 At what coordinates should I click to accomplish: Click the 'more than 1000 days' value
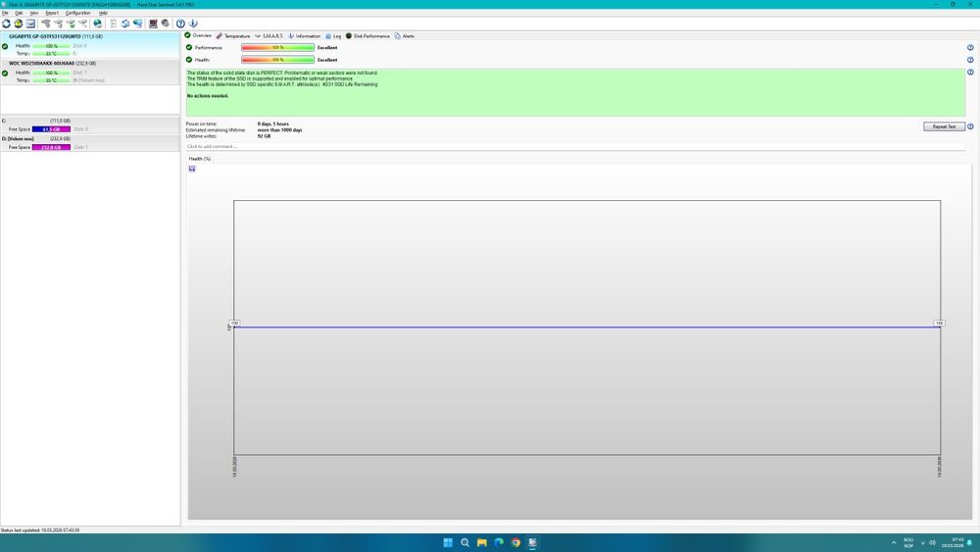(x=279, y=130)
